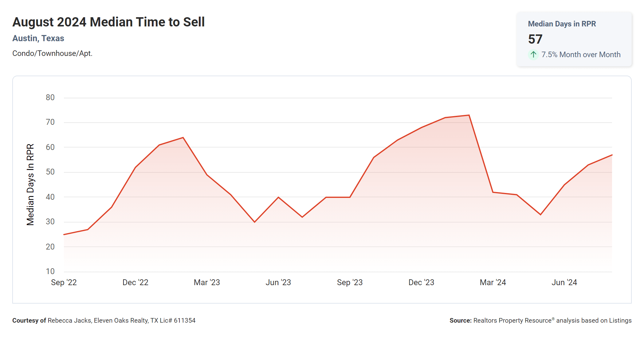Click the Sep '22 x-axis label
Viewport: 644px width, 338px height.
tap(64, 282)
